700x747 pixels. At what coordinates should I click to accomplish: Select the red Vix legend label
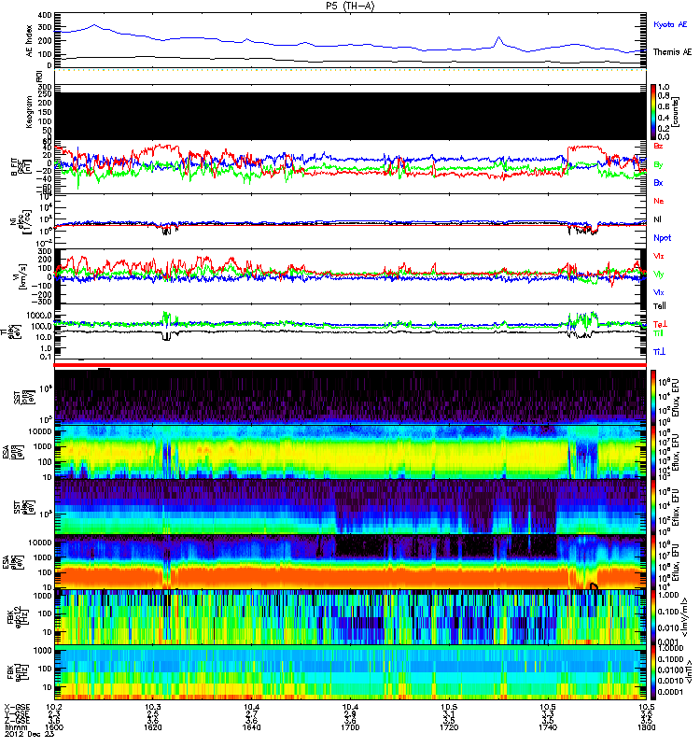tap(658, 256)
